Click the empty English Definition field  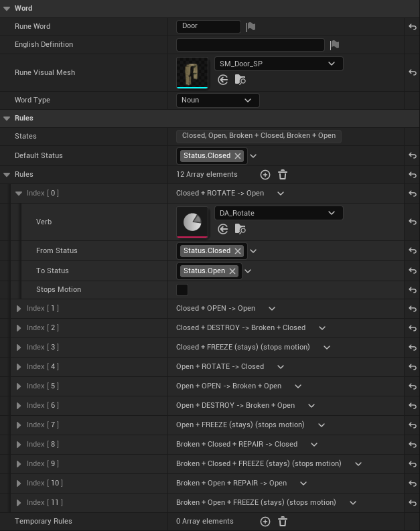(251, 45)
